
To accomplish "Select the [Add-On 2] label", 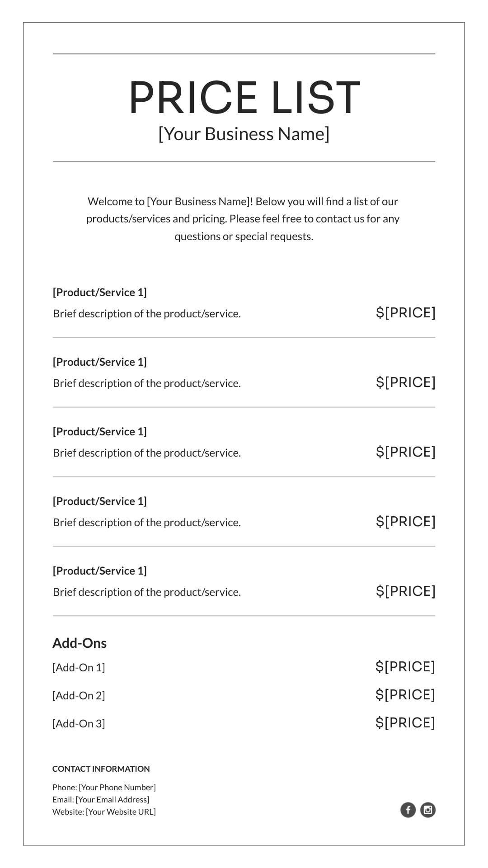I will coord(79,695).
